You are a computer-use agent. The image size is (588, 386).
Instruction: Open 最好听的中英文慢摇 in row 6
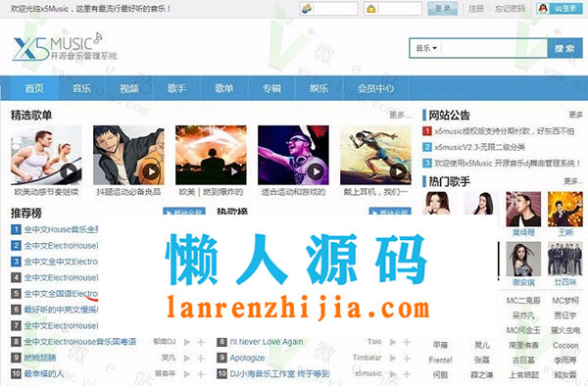click(x=61, y=310)
